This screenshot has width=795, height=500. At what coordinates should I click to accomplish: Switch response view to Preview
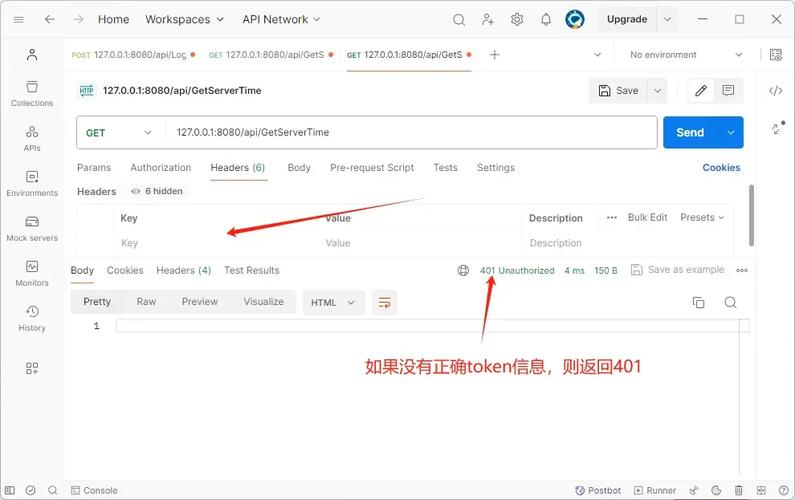tap(200, 302)
